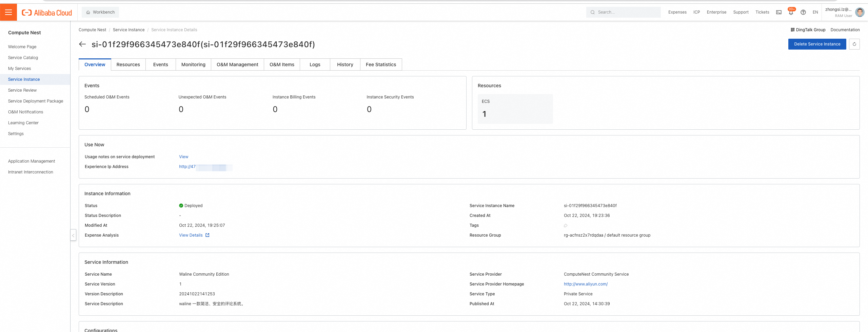Open the Experience Ip Address link

click(x=205, y=167)
